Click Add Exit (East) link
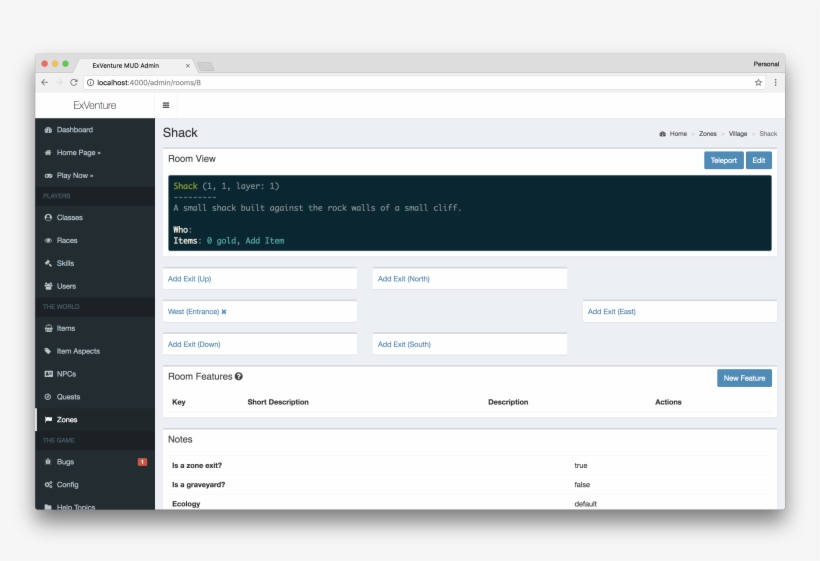The image size is (820, 561). (612, 312)
